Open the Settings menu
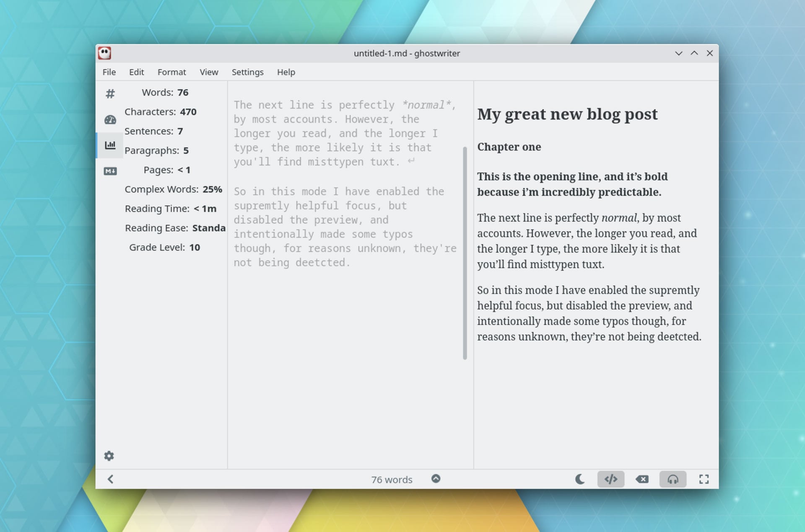Screen dimensions: 805x532 pos(247,72)
